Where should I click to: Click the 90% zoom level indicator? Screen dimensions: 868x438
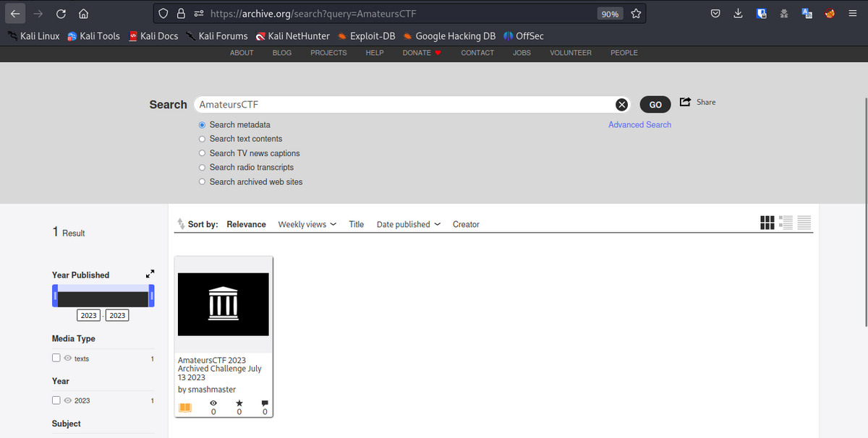(x=610, y=14)
